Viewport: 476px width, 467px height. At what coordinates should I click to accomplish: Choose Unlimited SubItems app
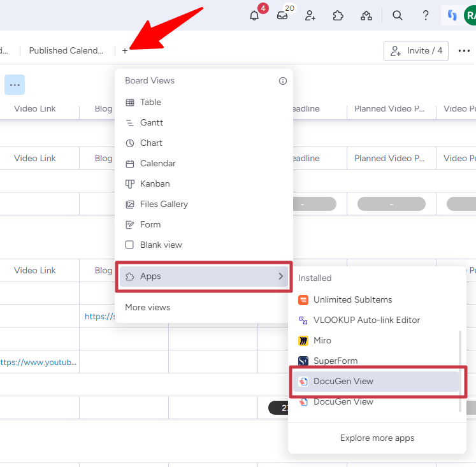(375, 300)
